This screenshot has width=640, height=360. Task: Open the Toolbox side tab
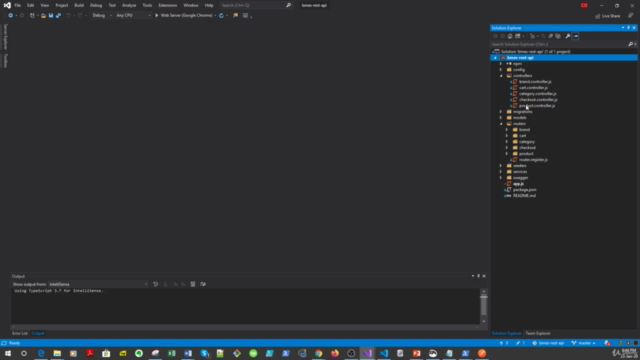point(5,61)
